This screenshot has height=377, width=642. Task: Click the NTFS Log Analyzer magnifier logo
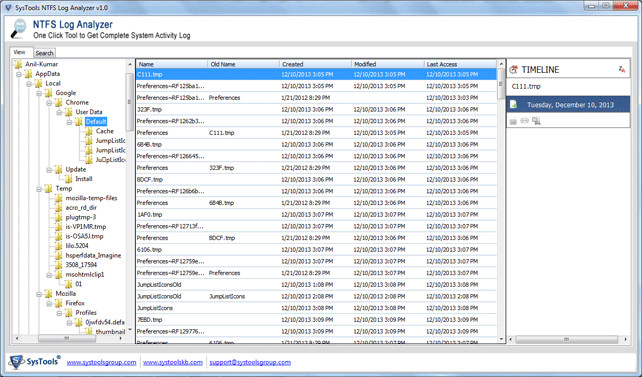18,29
